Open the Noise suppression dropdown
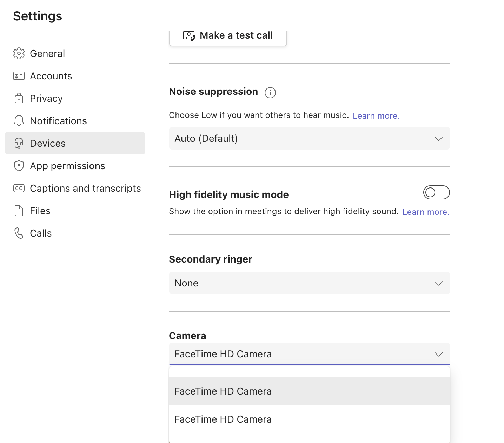This screenshot has width=504, height=443. click(x=309, y=139)
